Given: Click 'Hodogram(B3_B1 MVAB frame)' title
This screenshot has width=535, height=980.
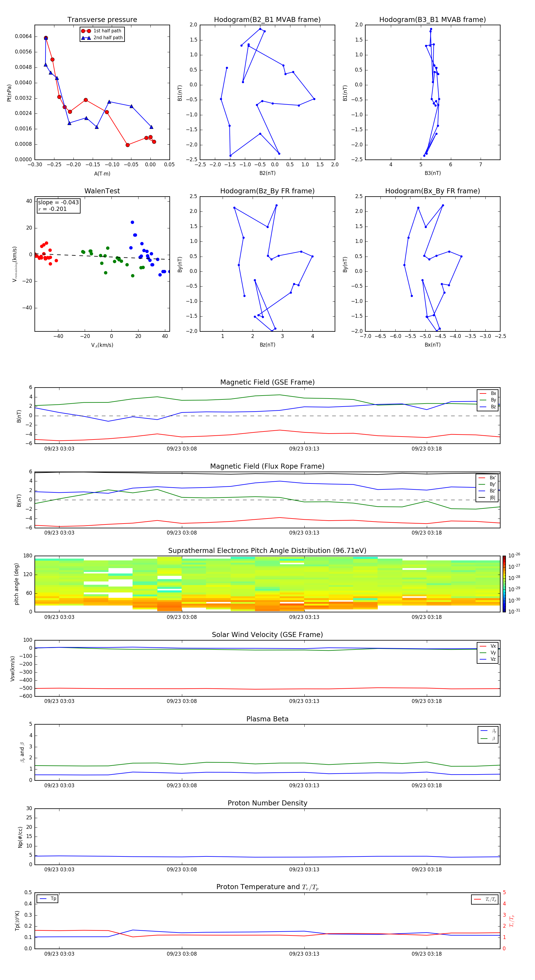Looking at the screenshot, I should pos(432,20).
